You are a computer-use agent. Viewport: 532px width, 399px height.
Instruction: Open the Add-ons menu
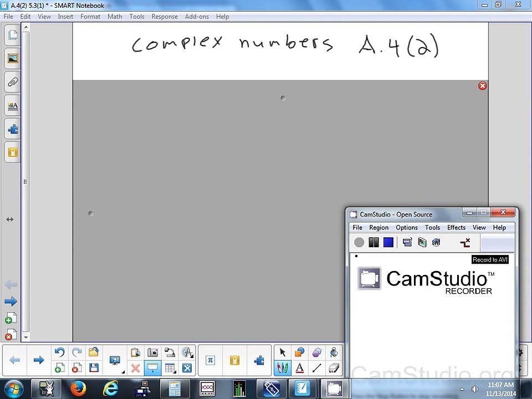(197, 17)
